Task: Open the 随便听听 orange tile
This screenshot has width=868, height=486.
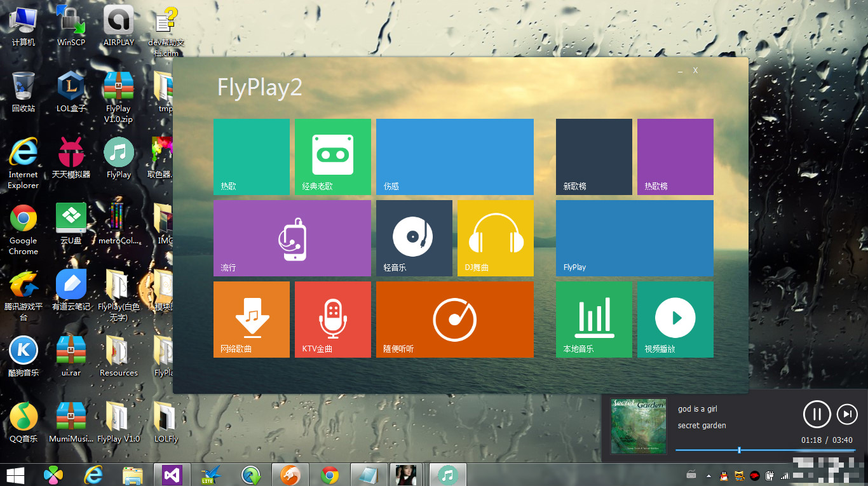Action: 454,320
